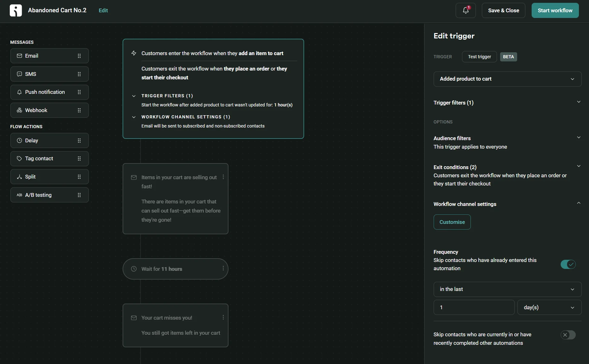589x364 pixels.
Task: Open options menu on 'Your cart misses you!' email
Action: coord(223,317)
